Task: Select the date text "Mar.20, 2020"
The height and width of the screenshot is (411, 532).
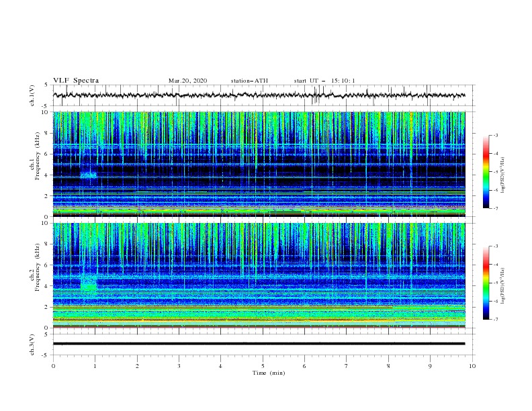Action: pyautogui.click(x=187, y=81)
